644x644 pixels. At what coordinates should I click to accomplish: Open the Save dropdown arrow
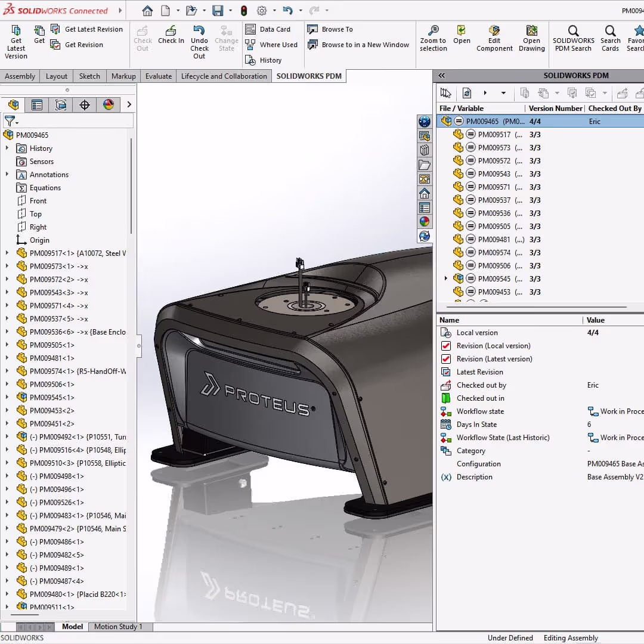(x=230, y=11)
